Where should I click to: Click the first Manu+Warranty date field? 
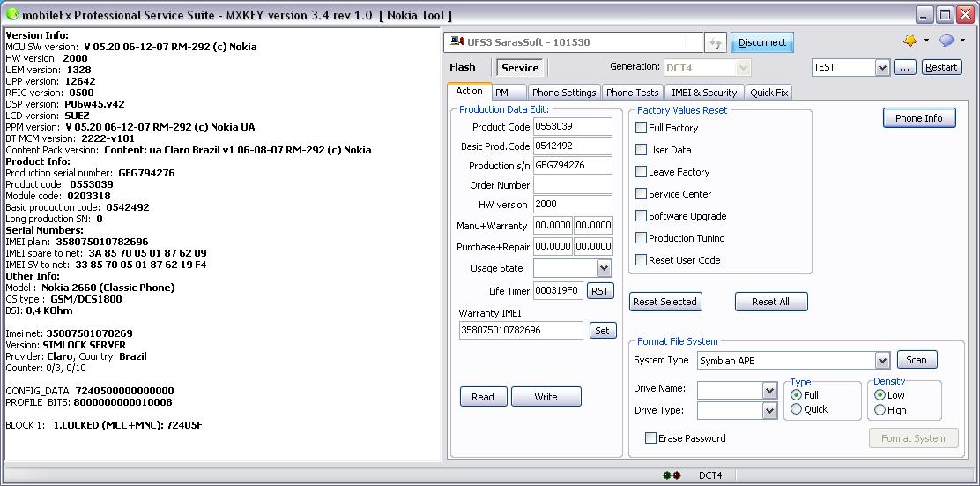553,226
